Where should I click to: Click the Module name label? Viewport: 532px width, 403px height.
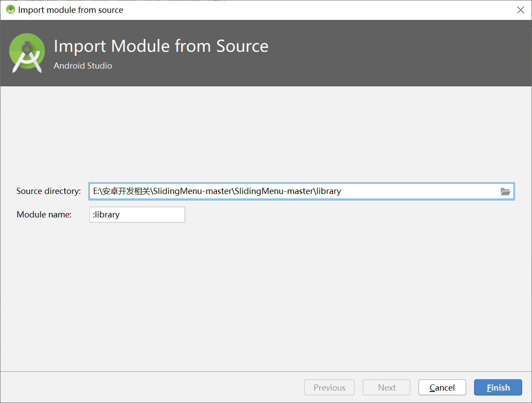coord(44,214)
